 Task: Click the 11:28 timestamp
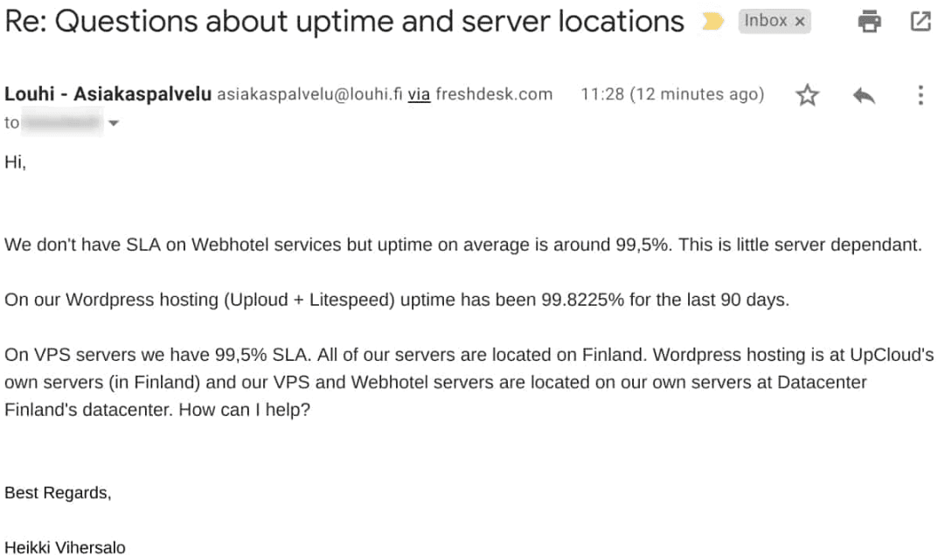click(x=672, y=94)
